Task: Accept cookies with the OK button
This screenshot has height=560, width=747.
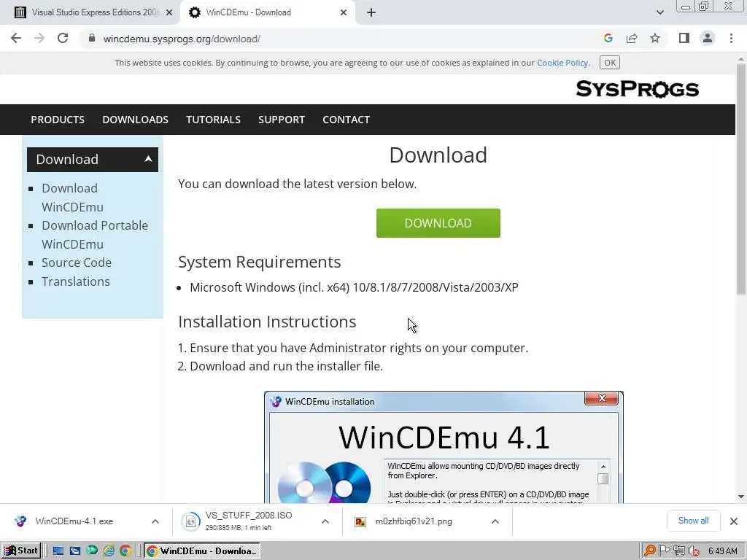Action: (x=610, y=63)
